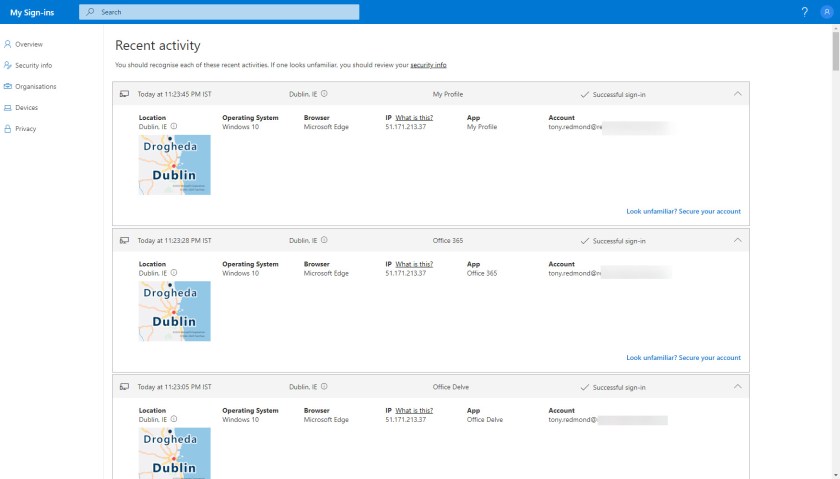Click IP 51.171.213.37 in Office 365 entry

[x=406, y=273]
